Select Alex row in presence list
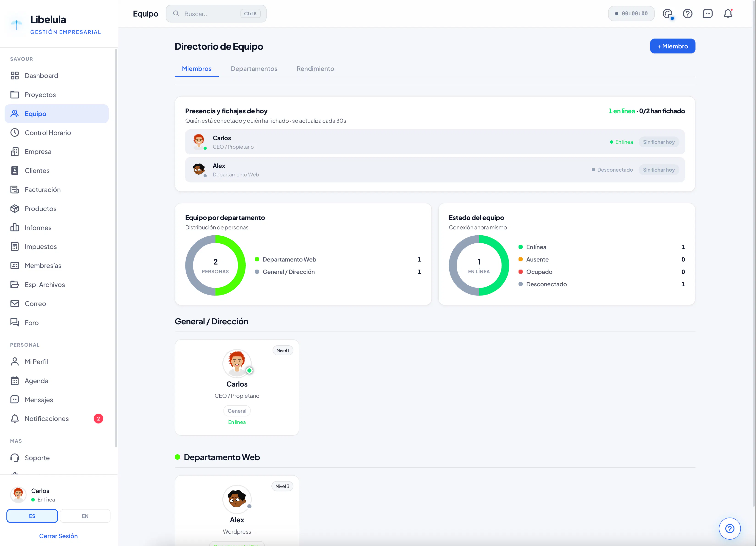Screen dimensions: 756x546 [435, 170]
